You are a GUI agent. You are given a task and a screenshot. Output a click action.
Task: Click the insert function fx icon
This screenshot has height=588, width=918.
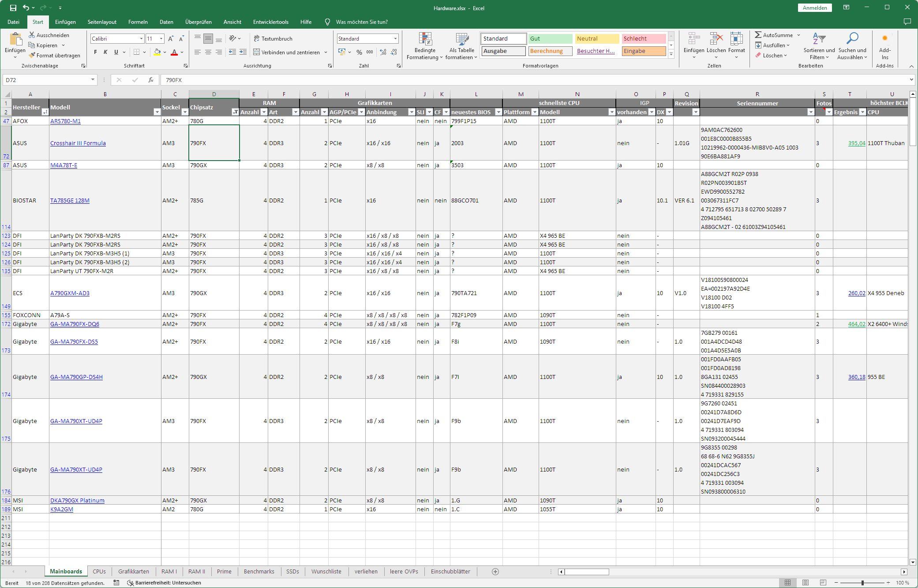coord(151,80)
